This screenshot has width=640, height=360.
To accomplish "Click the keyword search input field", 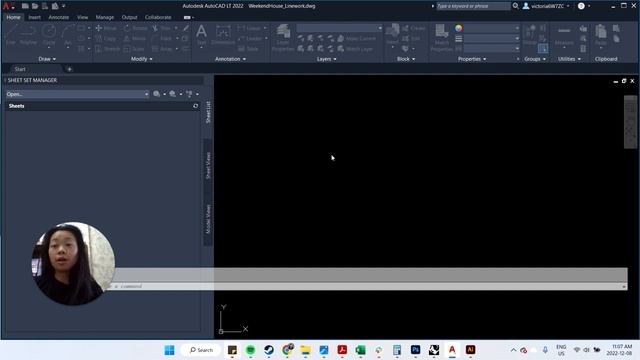I will click(x=473, y=6).
